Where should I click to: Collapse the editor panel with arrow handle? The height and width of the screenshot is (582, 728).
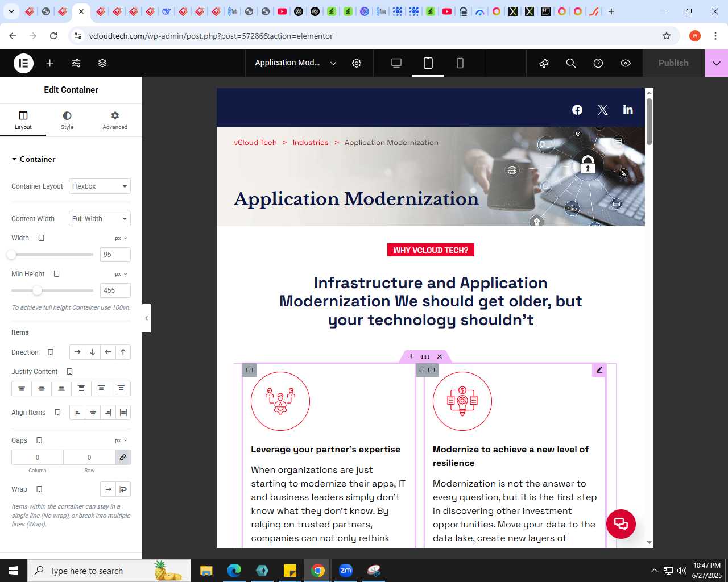point(146,318)
